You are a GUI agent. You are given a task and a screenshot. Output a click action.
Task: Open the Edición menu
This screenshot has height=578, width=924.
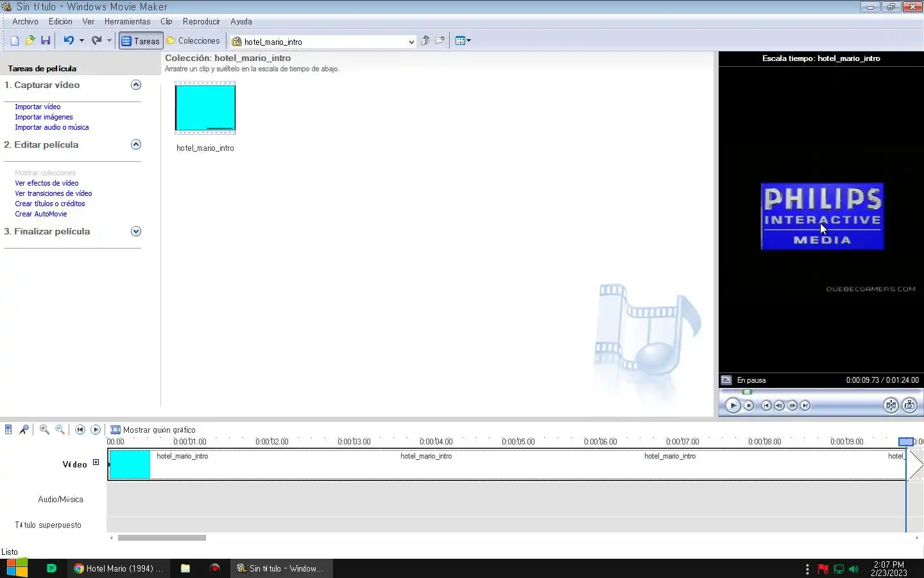(60, 21)
